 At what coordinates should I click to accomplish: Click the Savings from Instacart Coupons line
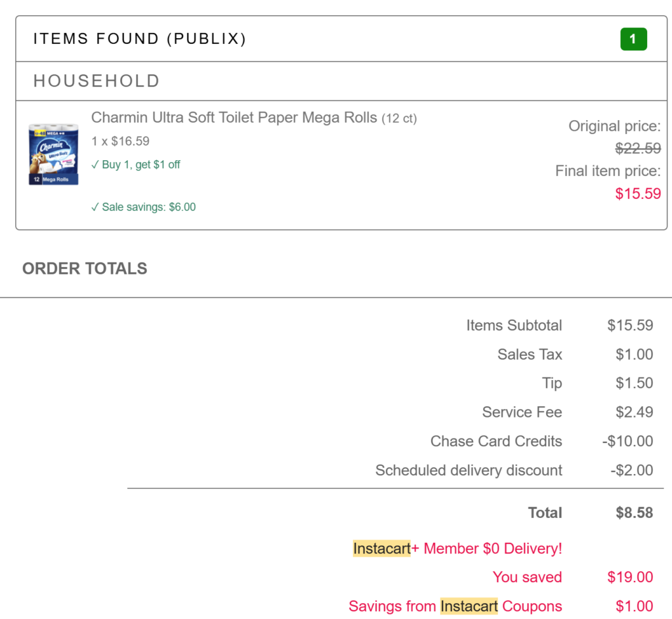[x=455, y=606]
